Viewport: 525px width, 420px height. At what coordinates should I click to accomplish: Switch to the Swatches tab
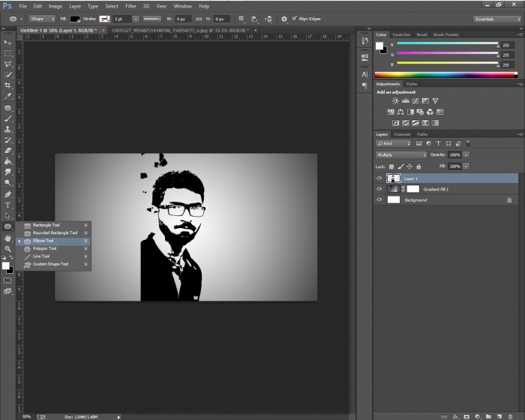click(401, 34)
